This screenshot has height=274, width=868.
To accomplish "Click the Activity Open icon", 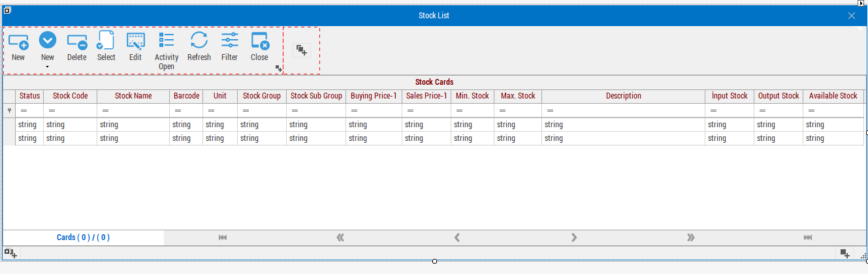I will coord(167,42).
